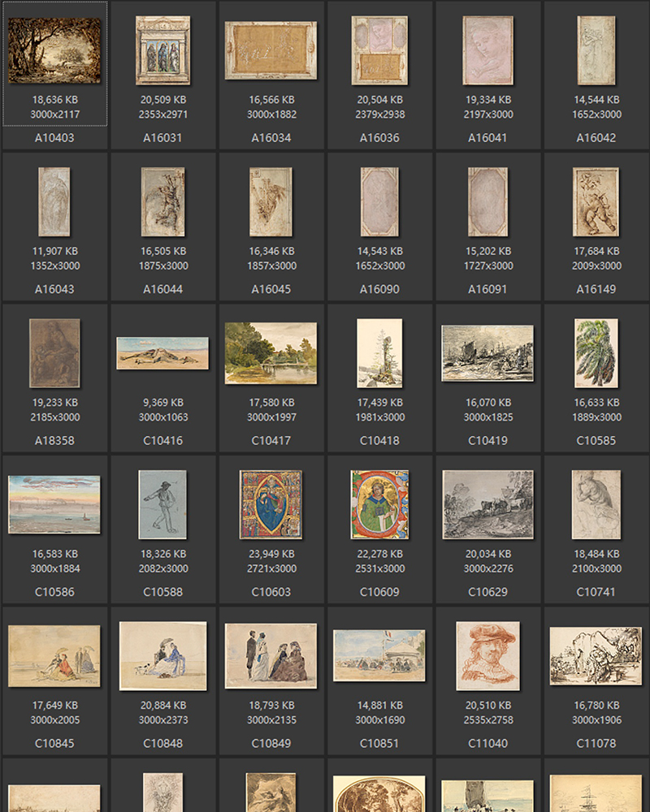Click the C10586 sunset seascape thumbnail
650x812 pixels.
54,504
